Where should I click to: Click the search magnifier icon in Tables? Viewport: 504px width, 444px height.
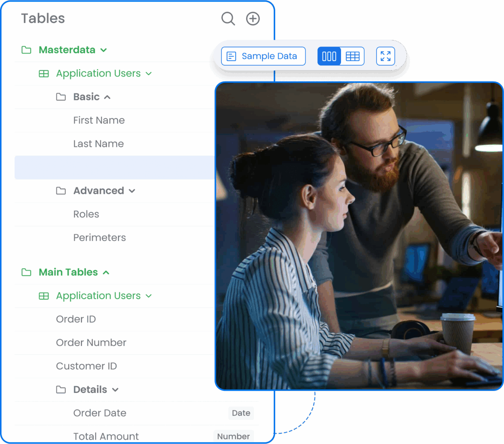228,19
